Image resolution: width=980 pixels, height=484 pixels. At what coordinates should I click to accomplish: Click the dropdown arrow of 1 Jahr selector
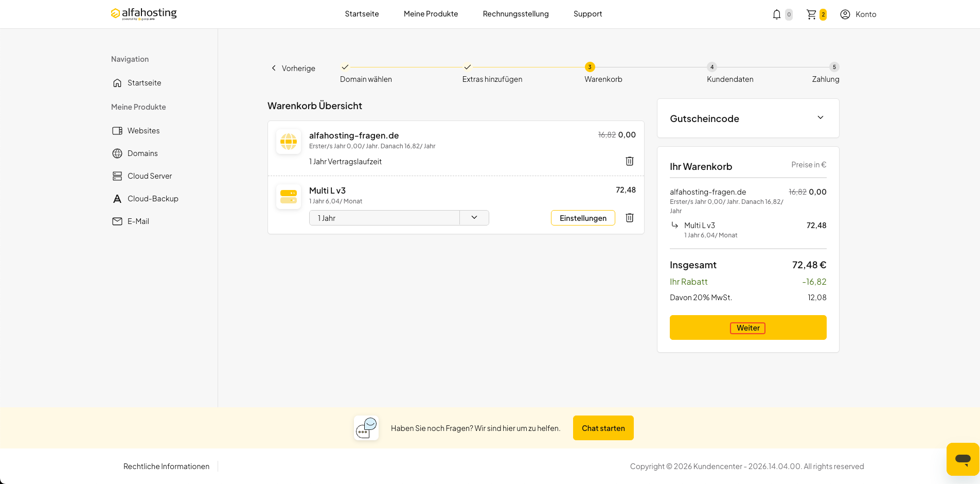click(x=474, y=218)
